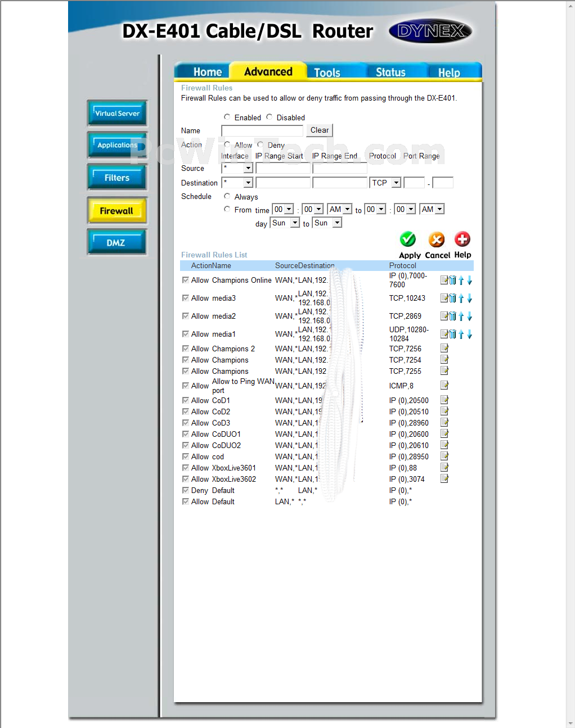This screenshot has height=728, width=575.
Task: Move the media3 rule down
Action: click(x=470, y=298)
